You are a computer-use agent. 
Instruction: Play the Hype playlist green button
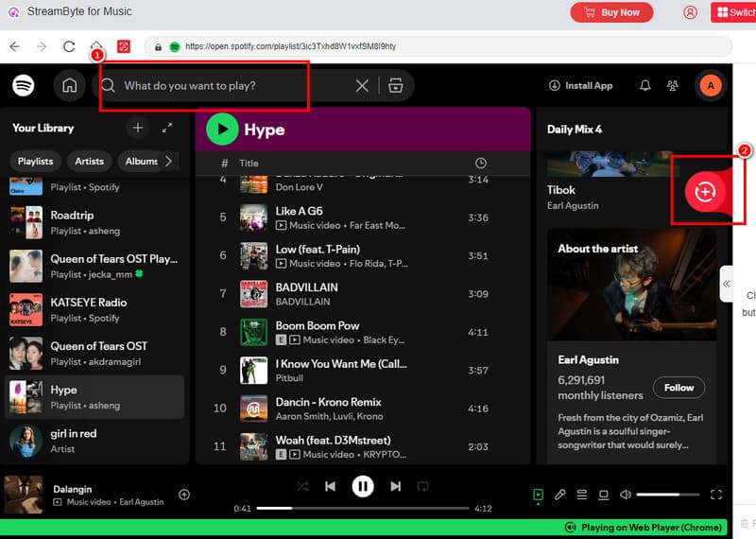(x=222, y=129)
